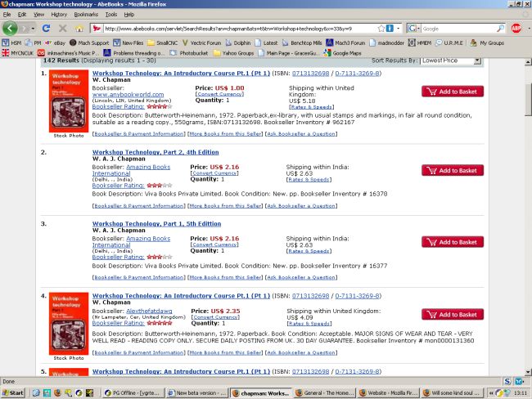Switch to the PG Offline taskbar window

pyautogui.click(x=133, y=393)
